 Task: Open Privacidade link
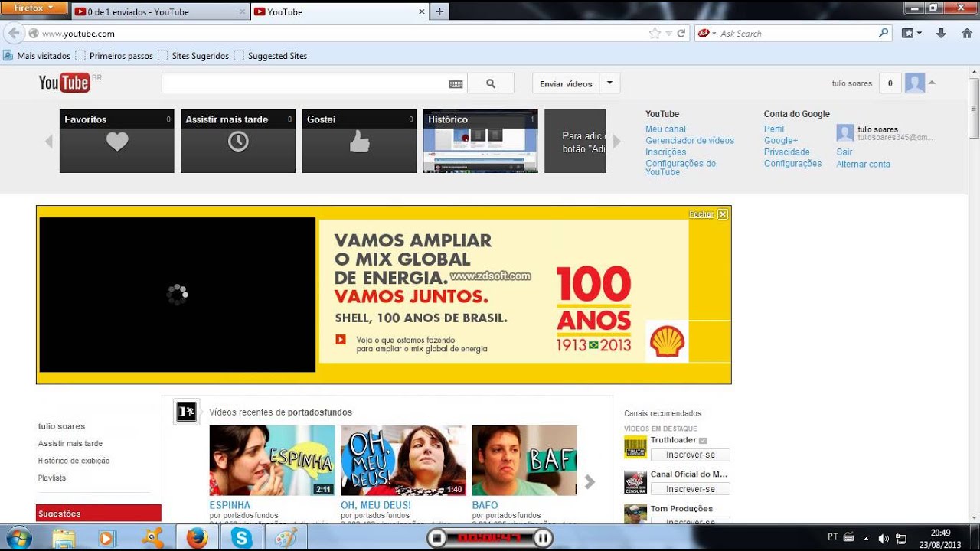787,152
